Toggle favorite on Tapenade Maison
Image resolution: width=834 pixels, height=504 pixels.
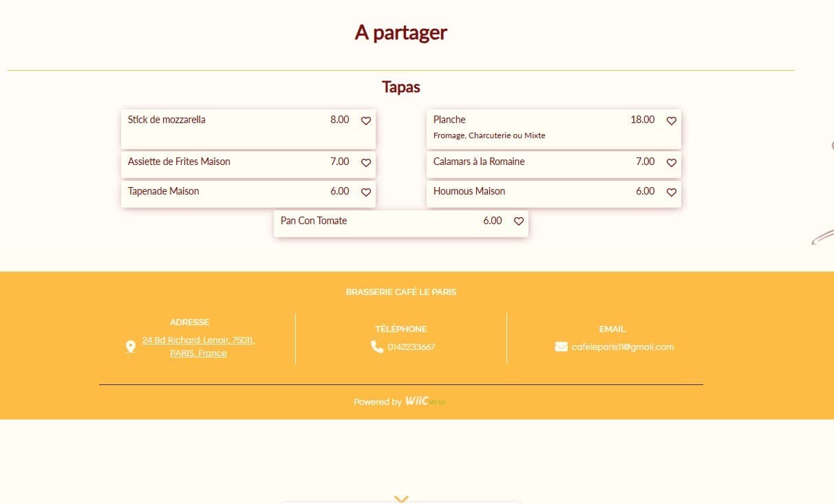(x=365, y=193)
